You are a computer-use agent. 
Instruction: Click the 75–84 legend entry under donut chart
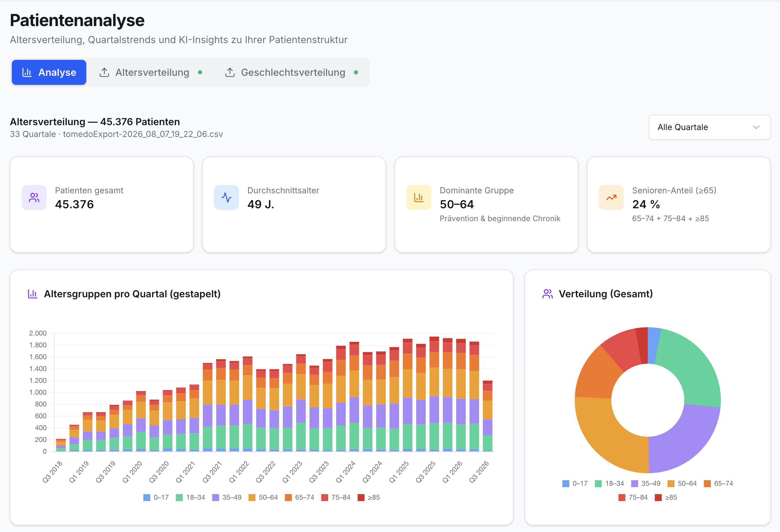(633, 497)
